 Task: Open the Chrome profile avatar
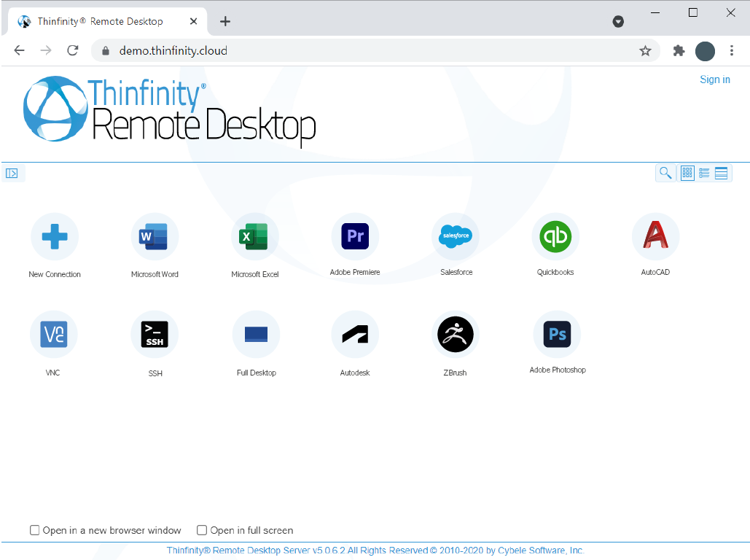(x=705, y=51)
